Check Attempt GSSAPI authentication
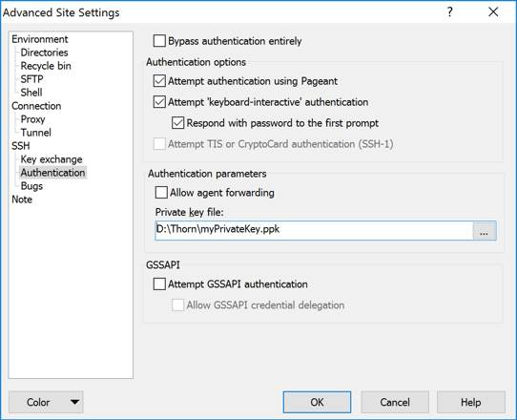 pos(159,284)
